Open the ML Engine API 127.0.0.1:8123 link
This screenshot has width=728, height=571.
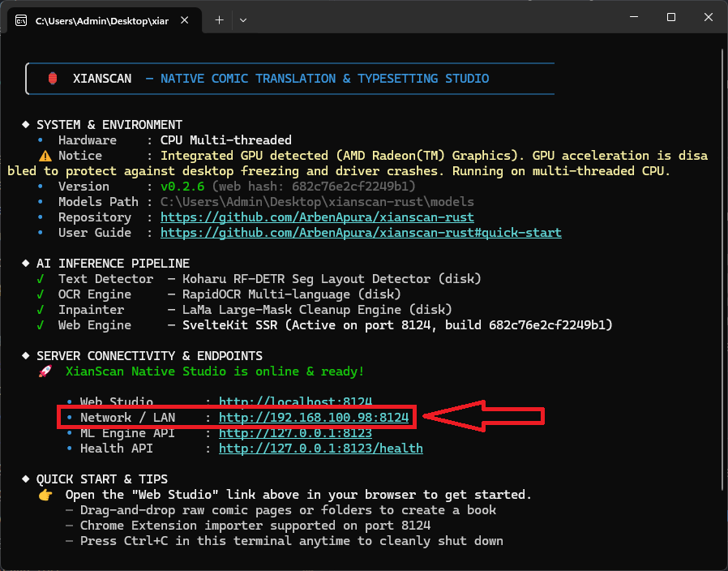[295, 433]
